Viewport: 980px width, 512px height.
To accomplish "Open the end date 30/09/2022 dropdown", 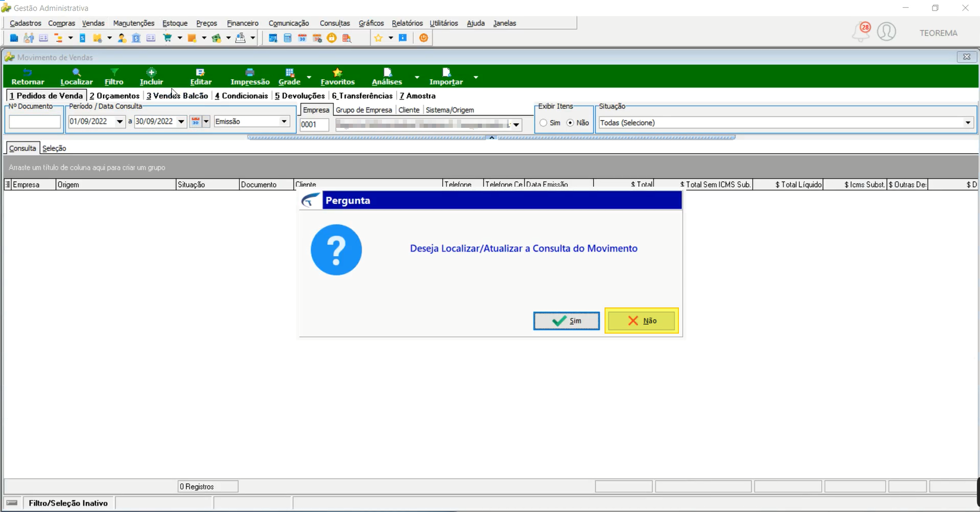I will pos(181,121).
